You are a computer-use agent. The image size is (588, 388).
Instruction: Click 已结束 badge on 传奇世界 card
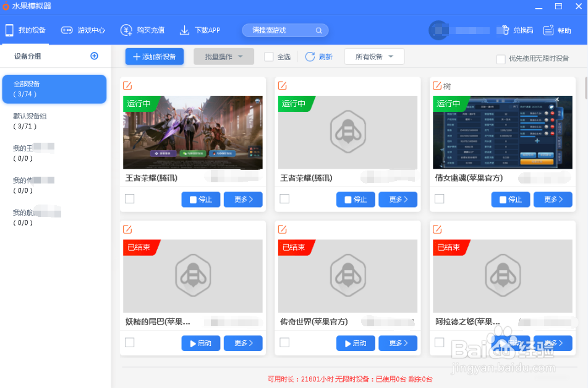[x=294, y=247]
